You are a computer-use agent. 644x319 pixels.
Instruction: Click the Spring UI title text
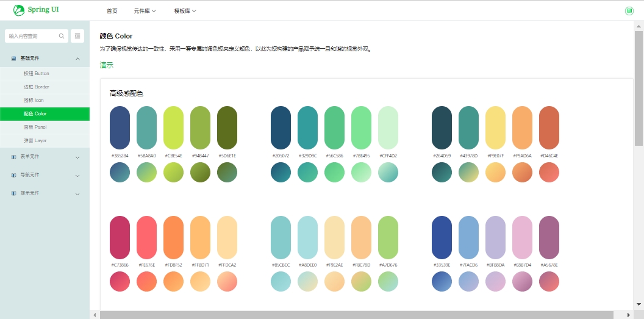(x=43, y=10)
